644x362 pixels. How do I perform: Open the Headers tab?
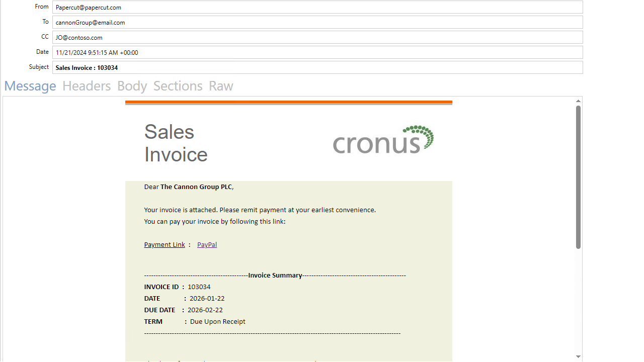[x=87, y=86]
